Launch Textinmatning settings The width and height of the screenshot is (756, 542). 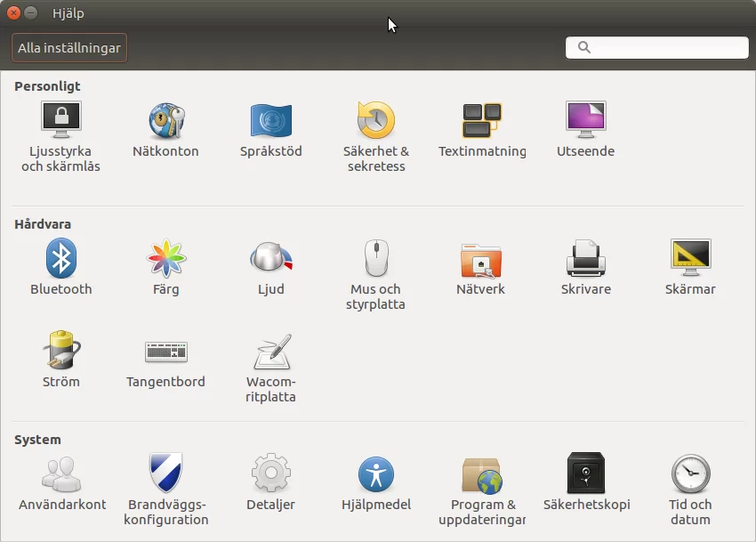pos(482,120)
